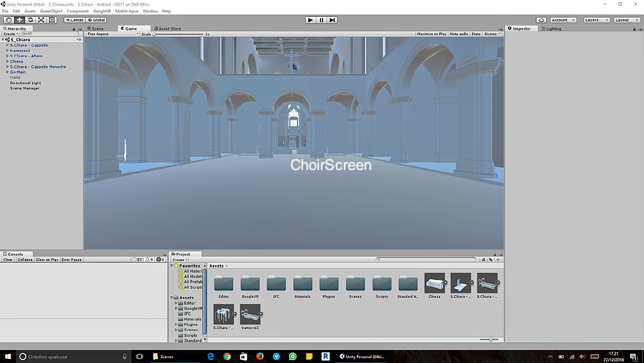Select Directional Light in Hierarchy
This screenshot has height=363, width=644.
click(x=25, y=83)
